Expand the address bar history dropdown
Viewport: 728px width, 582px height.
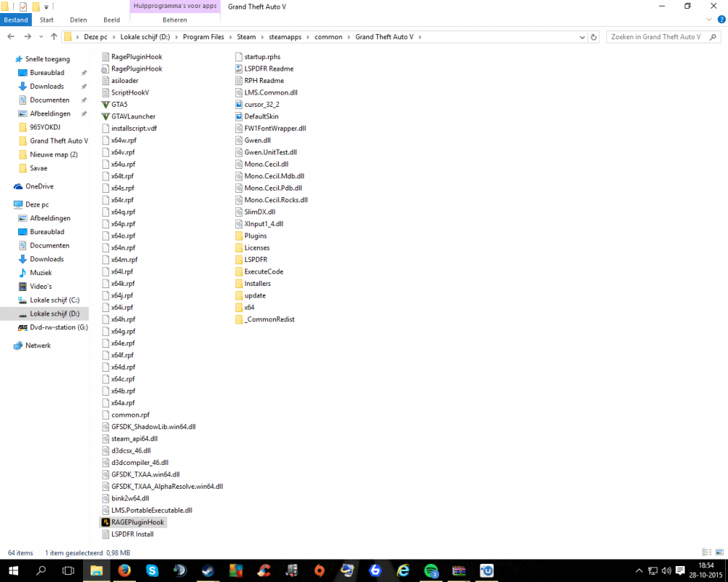[x=582, y=37]
